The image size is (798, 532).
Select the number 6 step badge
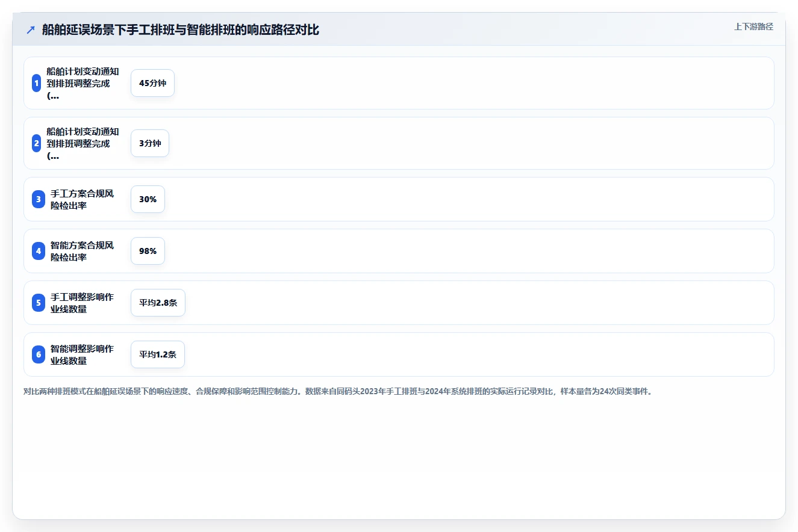[x=39, y=354]
